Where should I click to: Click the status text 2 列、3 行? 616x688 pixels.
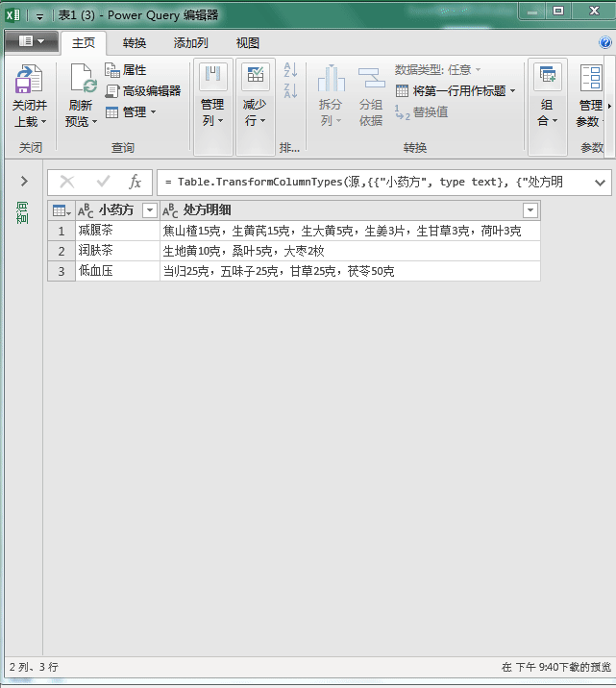34,667
